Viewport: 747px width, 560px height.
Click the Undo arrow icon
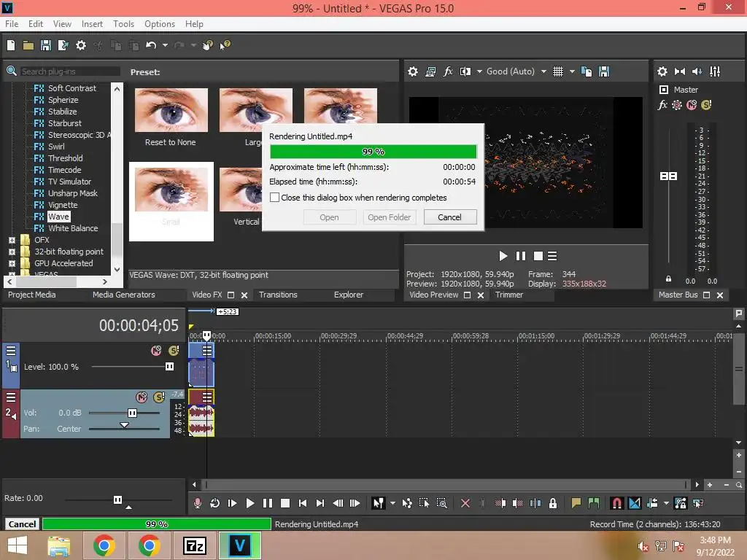click(x=151, y=45)
